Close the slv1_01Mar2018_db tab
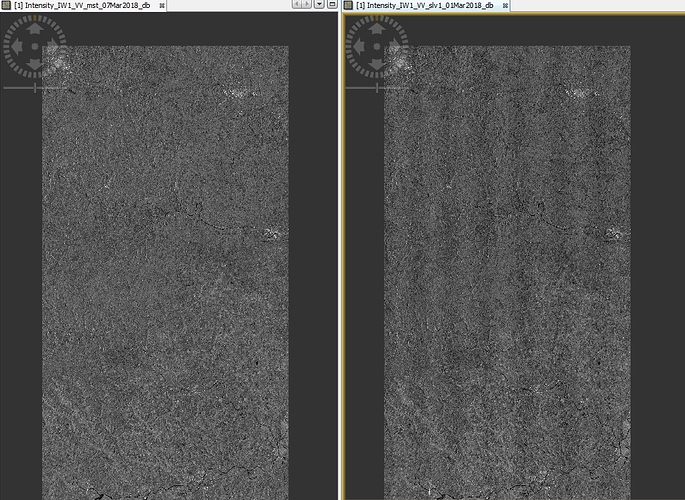This screenshot has height=500, width=685. [x=505, y=6]
